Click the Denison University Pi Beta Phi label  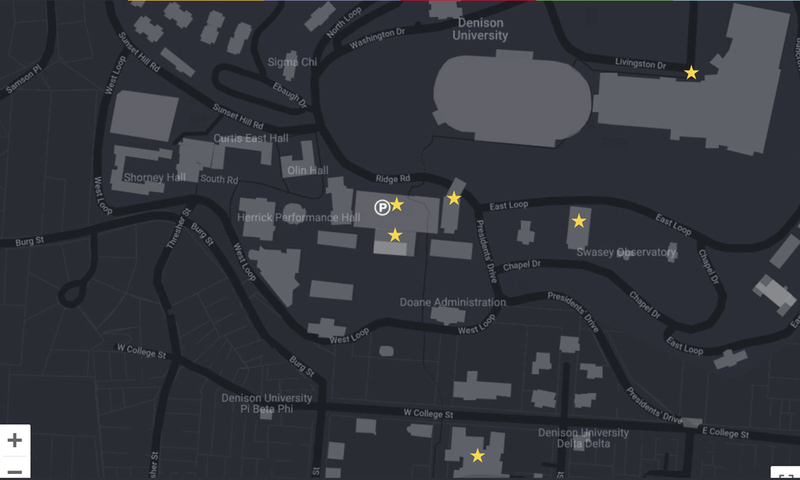pyautogui.click(x=266, y=403)
